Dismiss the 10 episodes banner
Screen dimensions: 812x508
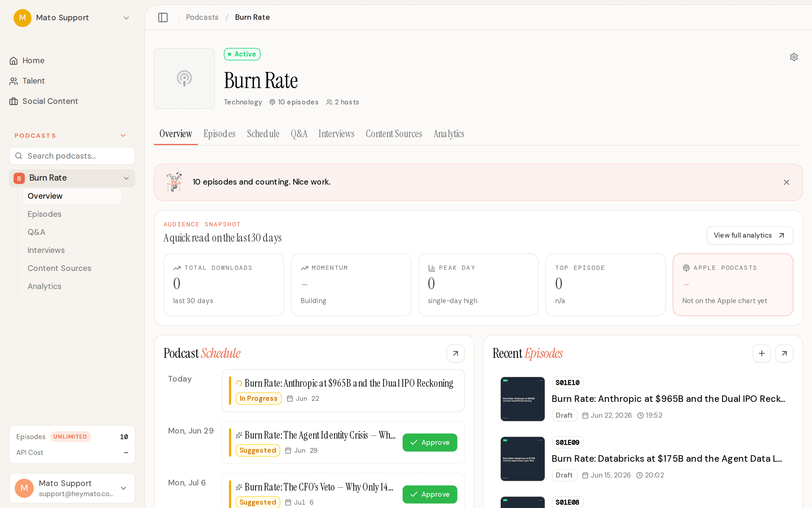[786, 182]
